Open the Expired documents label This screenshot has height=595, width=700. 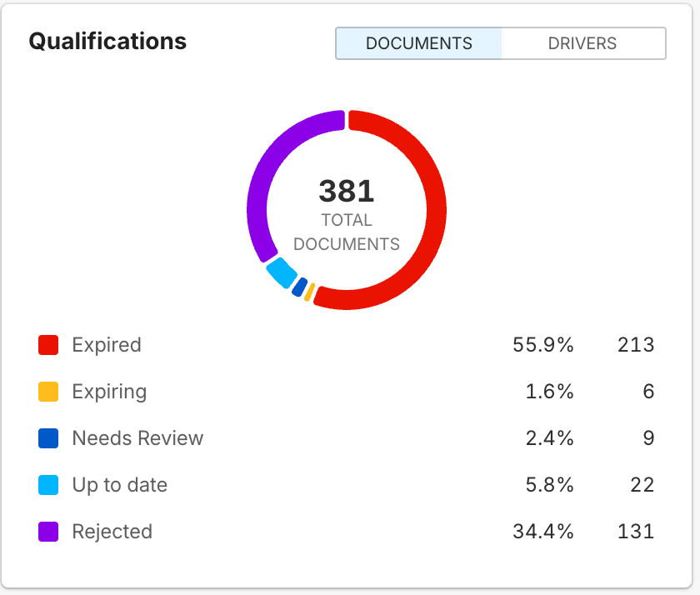(107, 345)
